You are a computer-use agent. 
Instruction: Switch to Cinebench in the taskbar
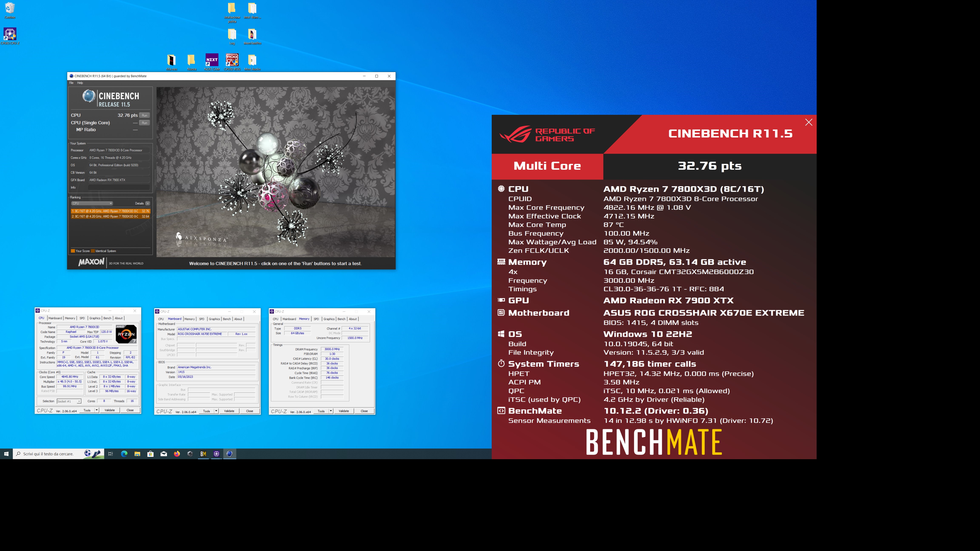[x=230, y=454]
